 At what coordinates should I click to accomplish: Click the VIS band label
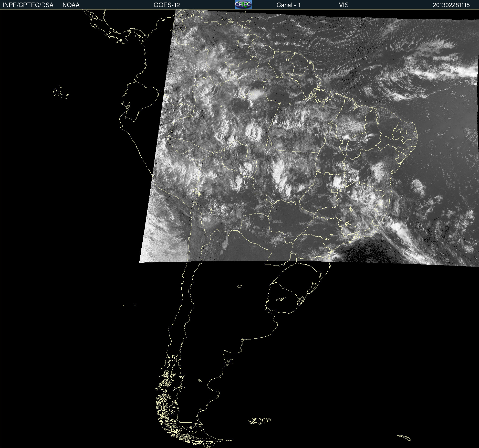(x=344, y=5)
